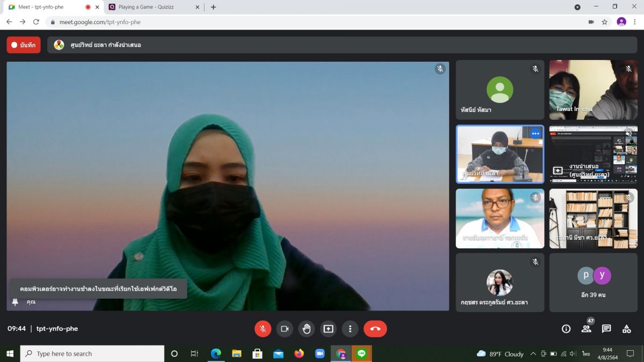Select the shared presentation screen thumbnail

(x=594, y=154)
